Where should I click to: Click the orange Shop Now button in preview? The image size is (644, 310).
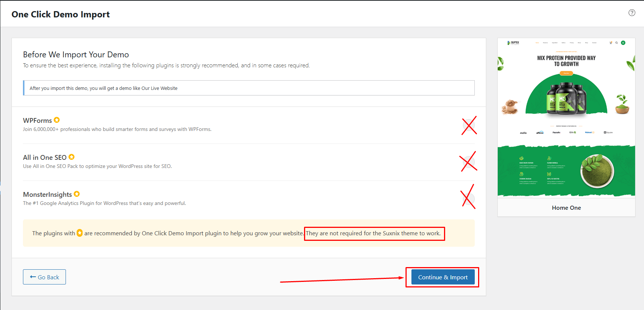566,73
